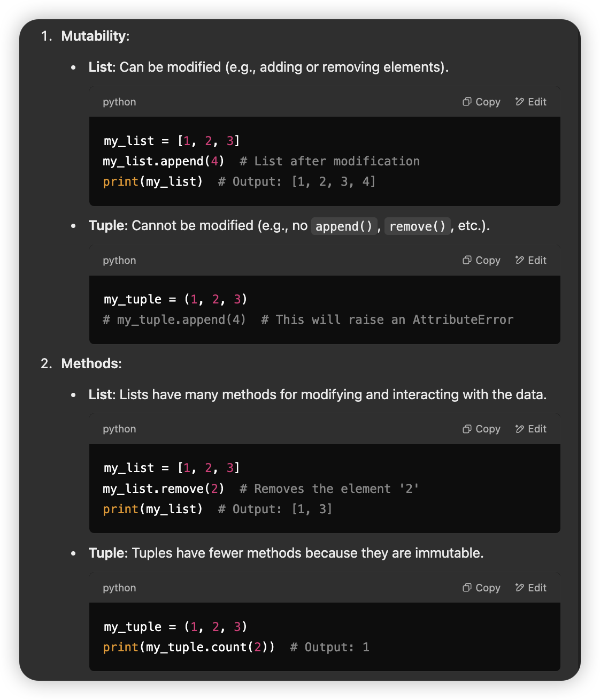Copy the my_list.append code block
The image size is (600, 700).
pyautogui.click(x=481, y=102)
